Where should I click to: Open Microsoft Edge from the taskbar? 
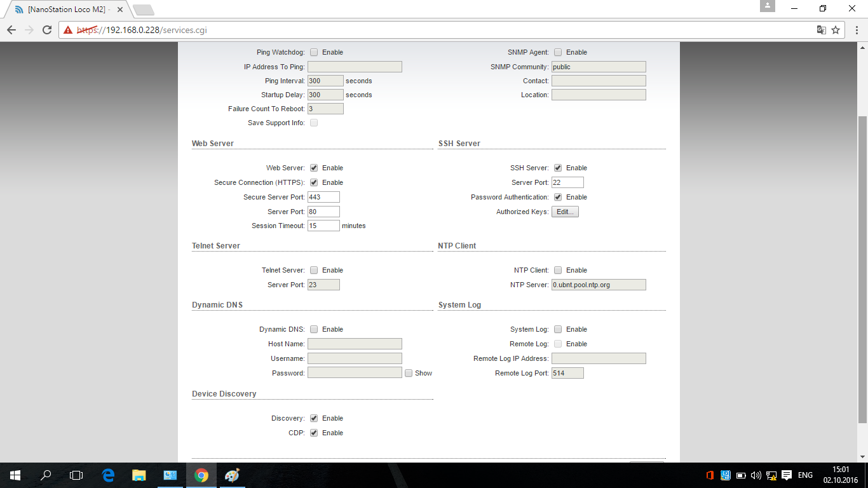click(x=108, y=475)
